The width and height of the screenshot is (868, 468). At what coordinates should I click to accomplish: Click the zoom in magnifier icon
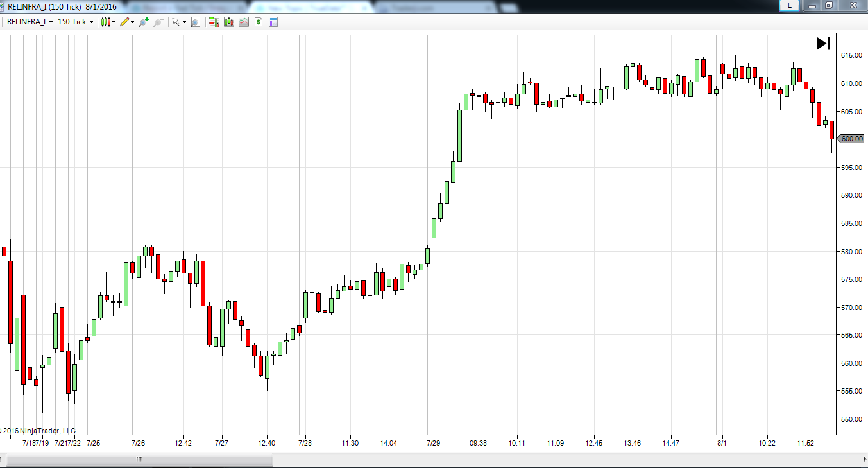pos(143,22)
